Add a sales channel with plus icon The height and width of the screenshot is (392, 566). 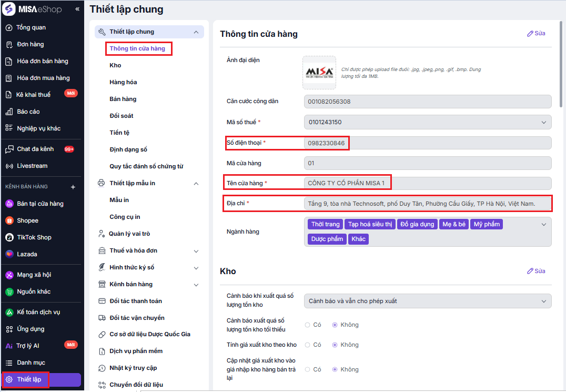[x=73, y=187]
